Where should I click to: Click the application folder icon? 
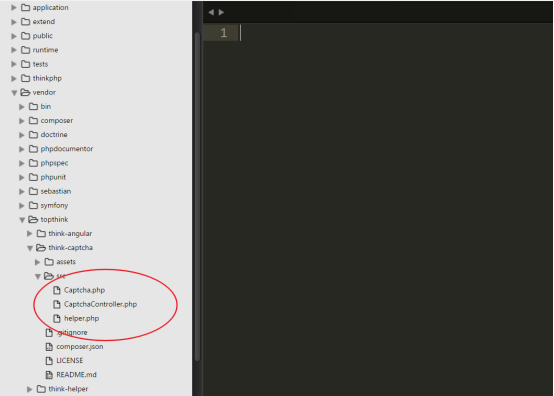[x=25, y=7]
